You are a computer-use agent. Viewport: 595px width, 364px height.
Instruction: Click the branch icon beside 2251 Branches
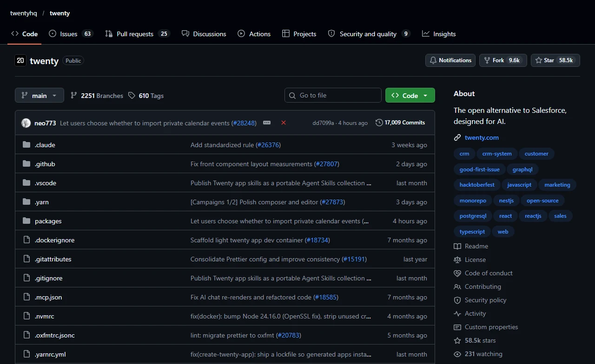(x=74, y=96)
